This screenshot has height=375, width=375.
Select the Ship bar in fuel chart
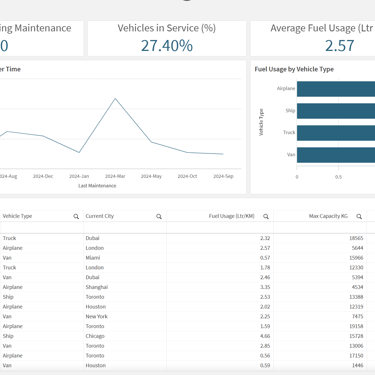pyautogui.click(x=336, y=111)
